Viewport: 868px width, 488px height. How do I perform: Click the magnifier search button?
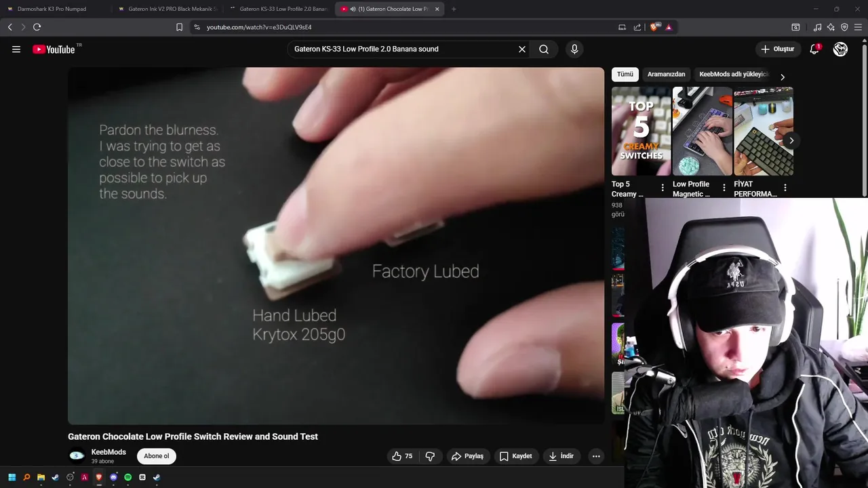click(544, 49)
